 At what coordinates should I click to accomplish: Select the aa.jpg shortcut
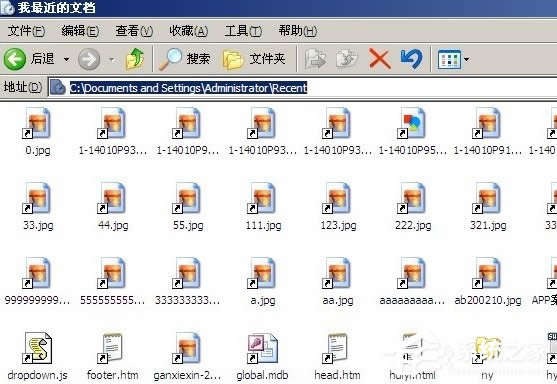click(338, 282)
